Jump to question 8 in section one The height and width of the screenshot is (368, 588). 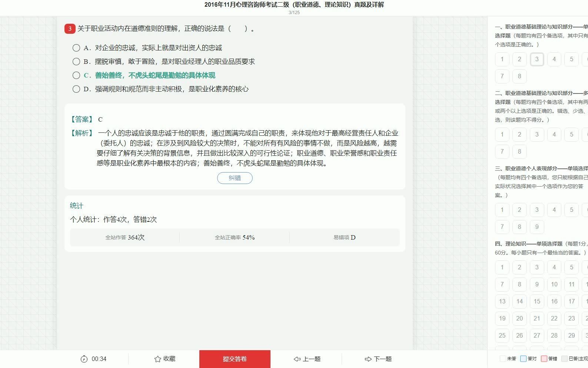coord(519,76)
